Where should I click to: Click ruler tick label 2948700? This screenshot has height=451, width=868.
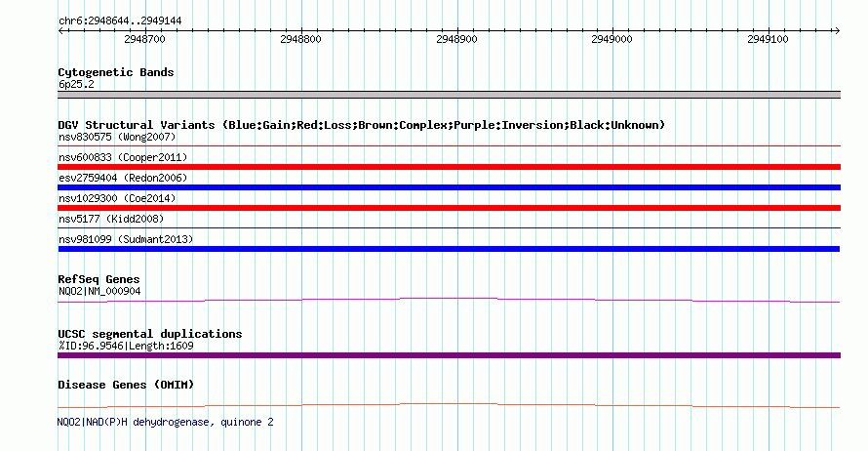144,39
